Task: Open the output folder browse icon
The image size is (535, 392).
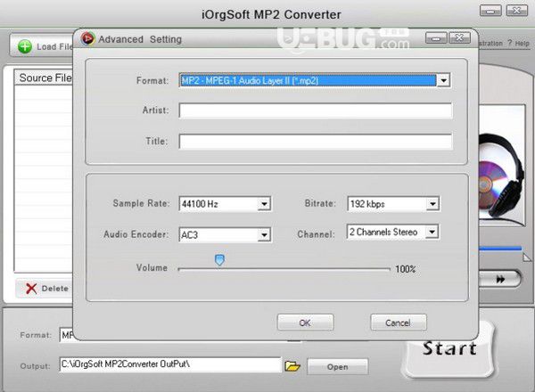Action: [292, 366]
